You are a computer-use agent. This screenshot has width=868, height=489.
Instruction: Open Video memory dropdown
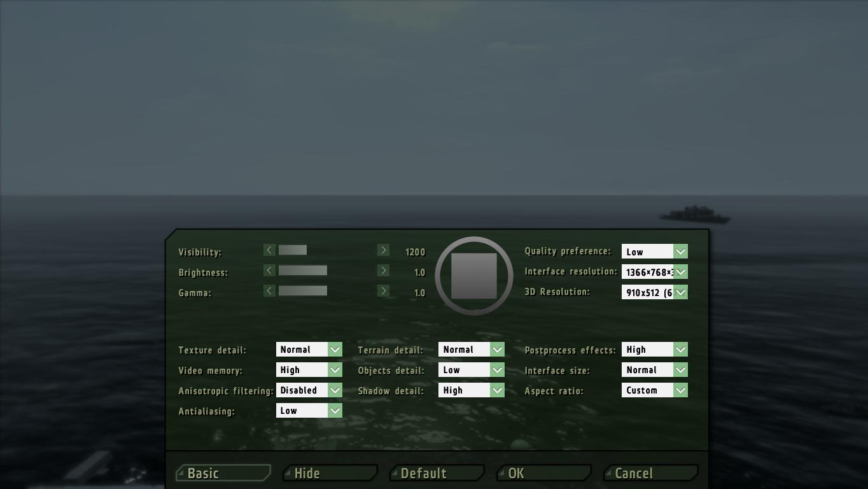coord(309,370)
